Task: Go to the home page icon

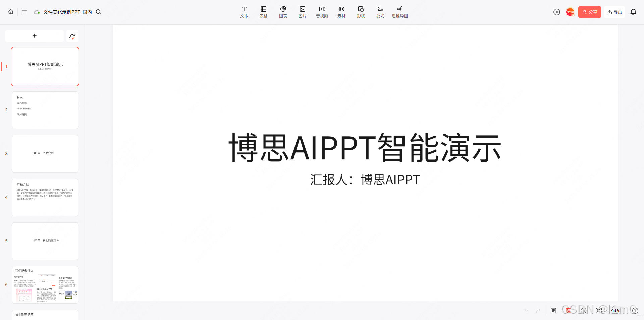Action: point(11,12)
